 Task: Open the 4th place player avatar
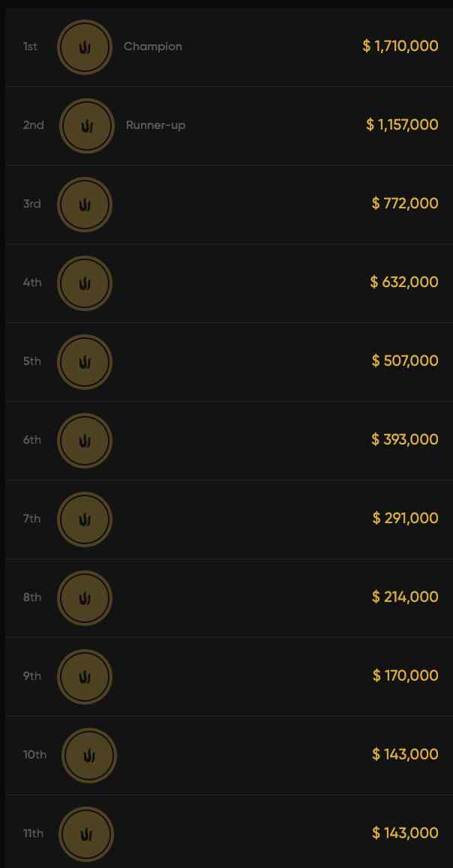tap(85, 283)
